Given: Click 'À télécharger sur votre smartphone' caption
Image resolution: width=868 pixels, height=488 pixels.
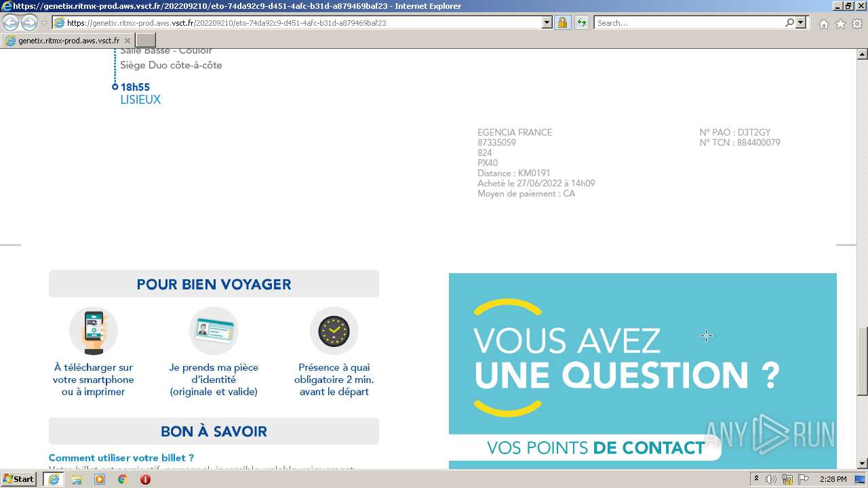Looking at the screenshot, I should (x=94, y=380).
